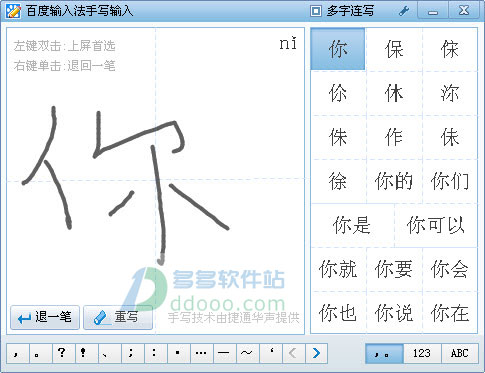
Task: Go to previous punctuation page arrow
Action: pos(293,353)
